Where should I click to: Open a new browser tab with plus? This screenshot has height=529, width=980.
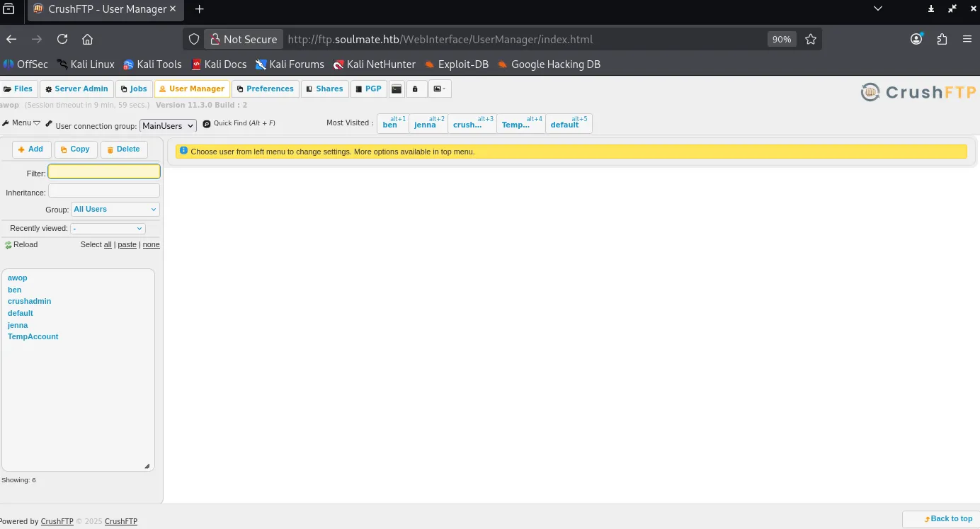click(200, 9)
